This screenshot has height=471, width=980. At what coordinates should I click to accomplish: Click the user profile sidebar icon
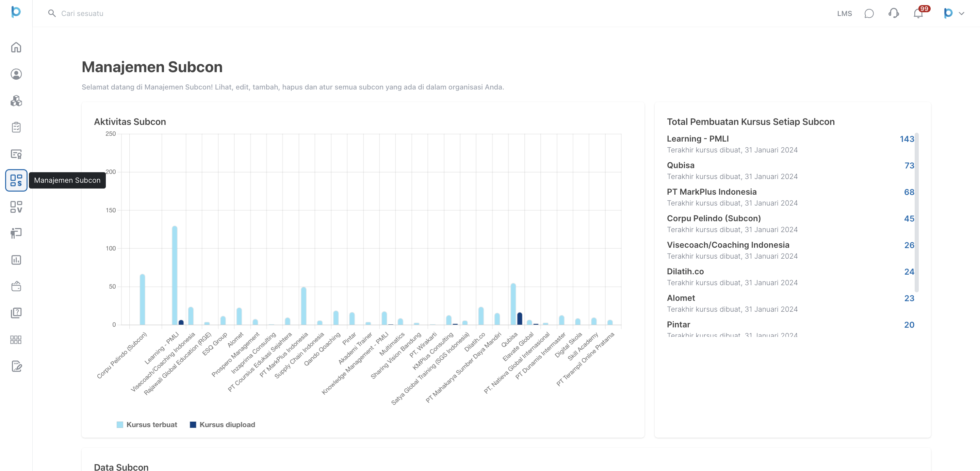tap(16, 74)
